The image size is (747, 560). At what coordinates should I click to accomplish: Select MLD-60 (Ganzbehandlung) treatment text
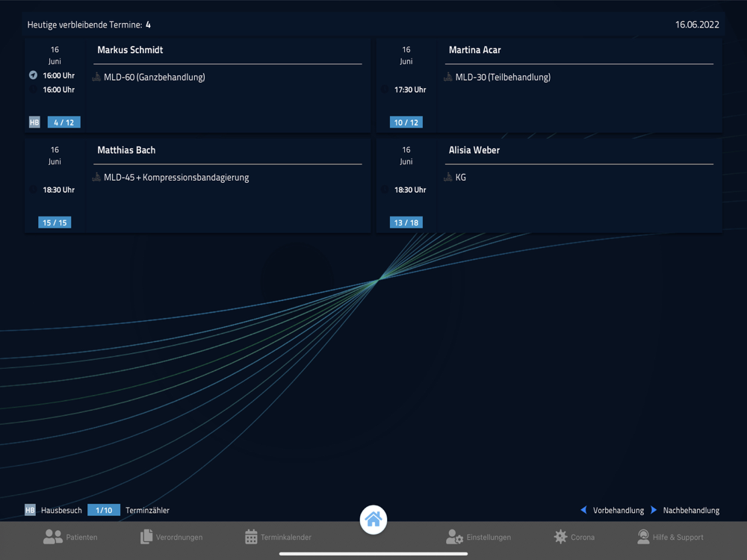[x=155, y=77]
